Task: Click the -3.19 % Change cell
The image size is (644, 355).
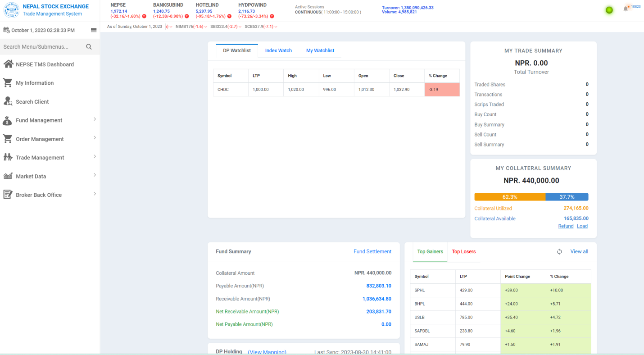Action: (x=442, y=90)
